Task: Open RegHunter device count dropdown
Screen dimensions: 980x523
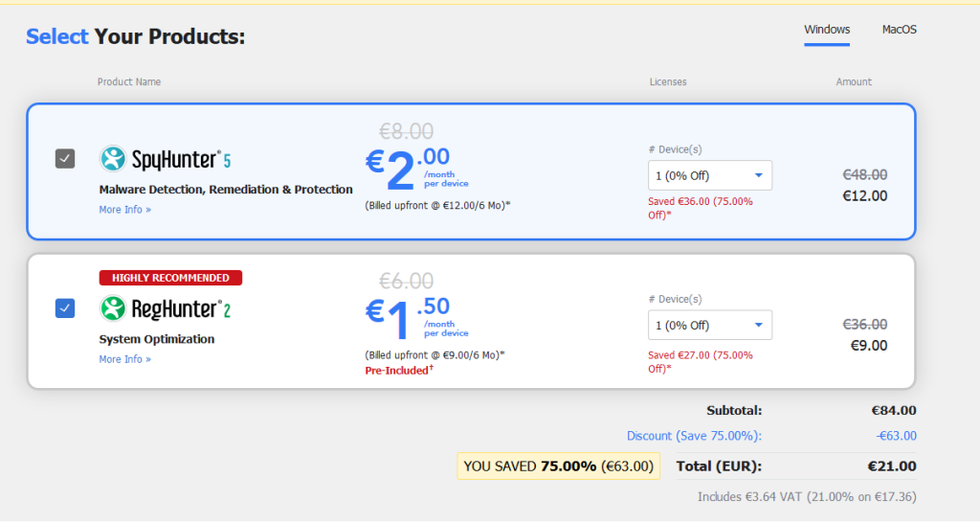Action: 709,325
